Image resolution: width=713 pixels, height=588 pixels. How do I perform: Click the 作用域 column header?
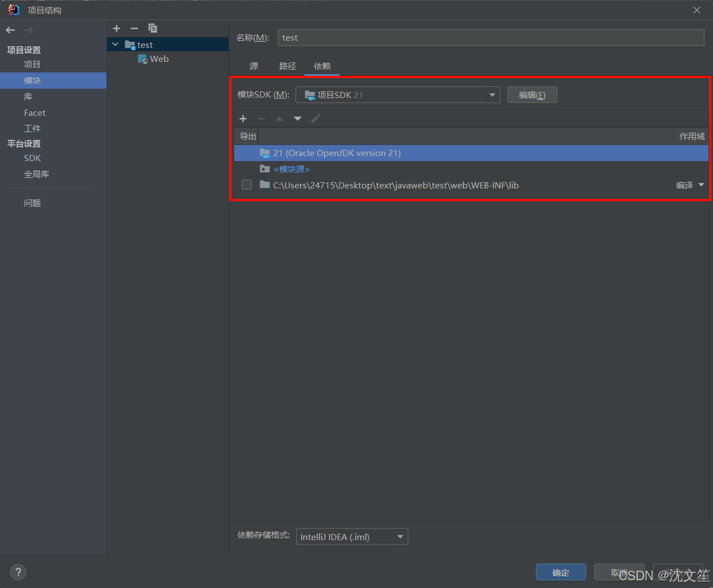coord(692,137)
